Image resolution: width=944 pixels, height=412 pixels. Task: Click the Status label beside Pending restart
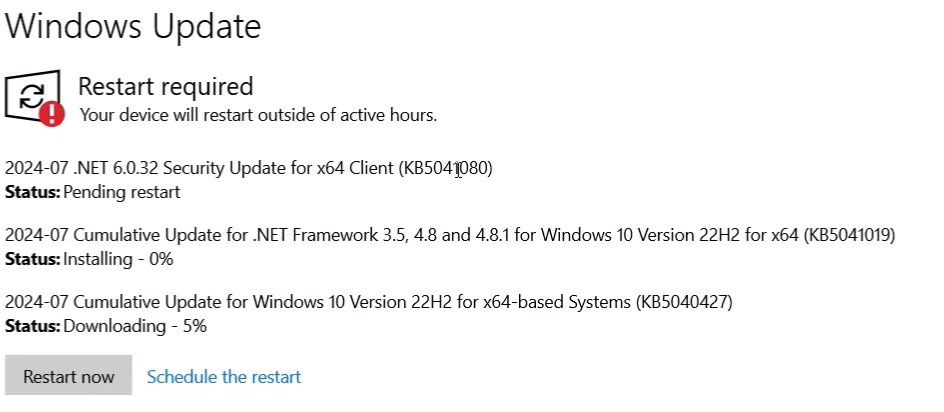tap(32, 191)
